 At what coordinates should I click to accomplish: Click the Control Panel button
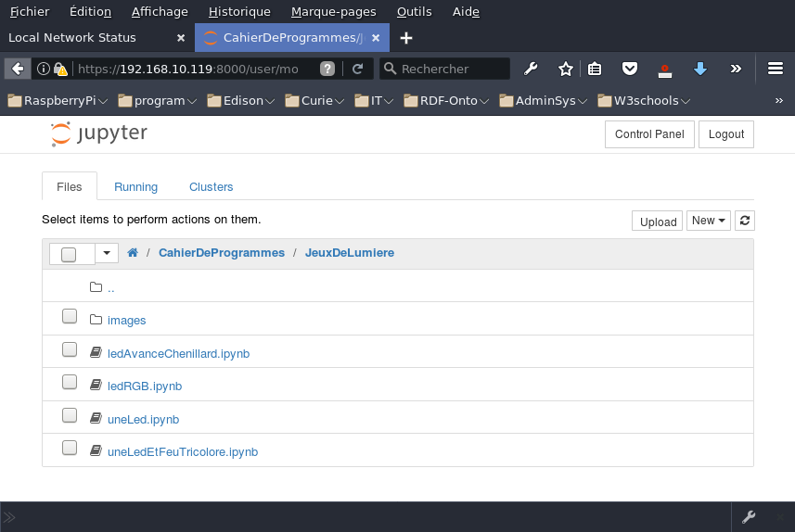click(649, 134)
